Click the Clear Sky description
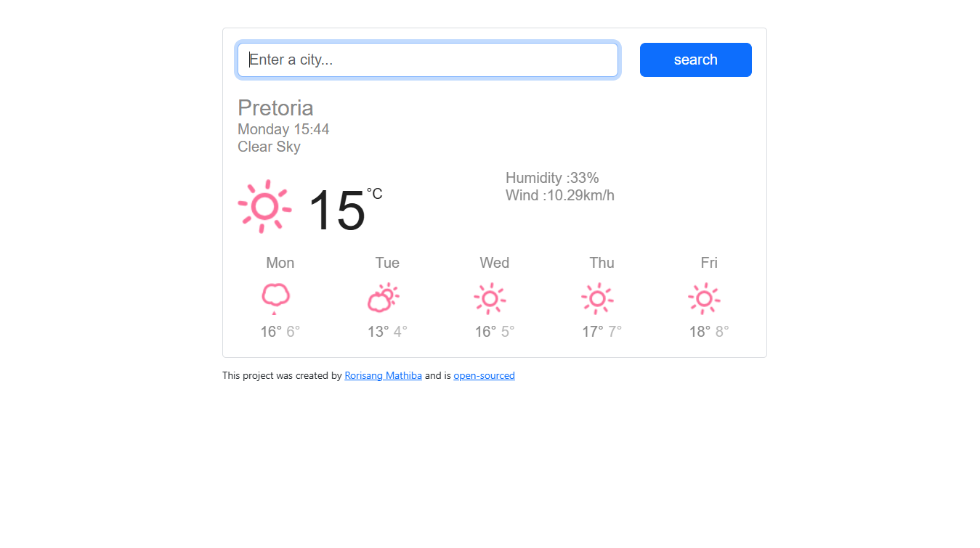The image size is (980, 548). 269,147
